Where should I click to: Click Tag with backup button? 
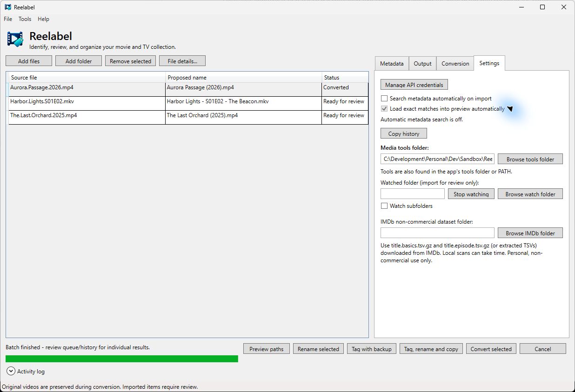(x=372, y=349)
